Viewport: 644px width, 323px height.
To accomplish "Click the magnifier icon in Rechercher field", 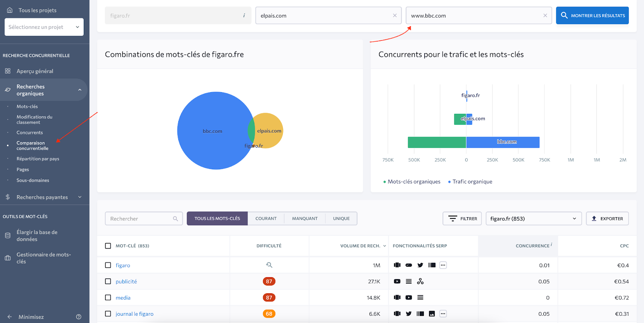I will [x=175, y=218].
